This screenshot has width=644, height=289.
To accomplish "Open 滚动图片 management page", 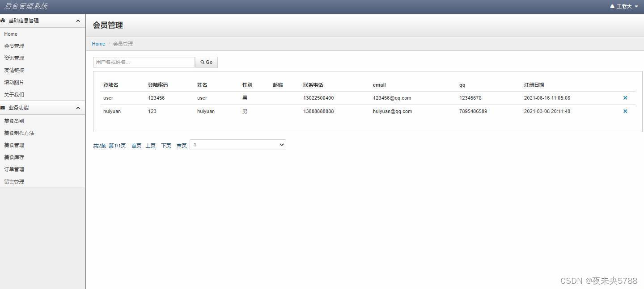I will [14, 82].
